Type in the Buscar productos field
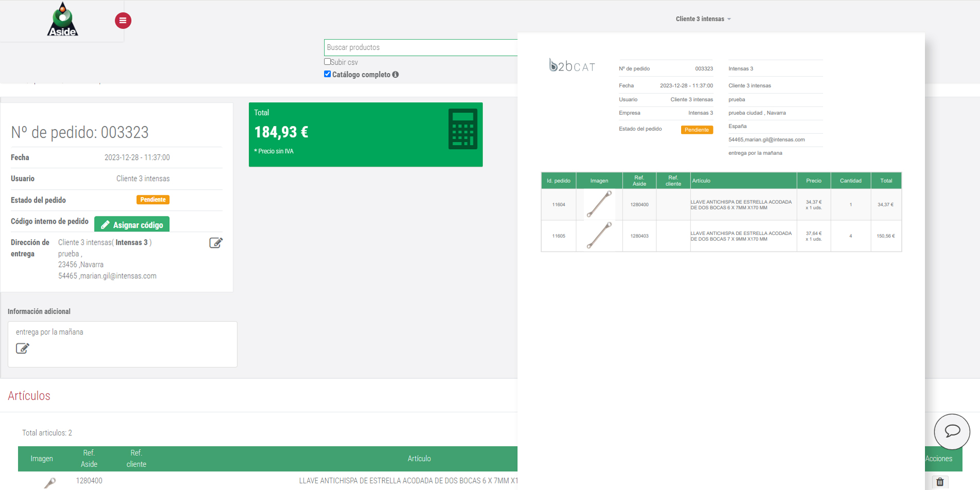 click(420, 47)
